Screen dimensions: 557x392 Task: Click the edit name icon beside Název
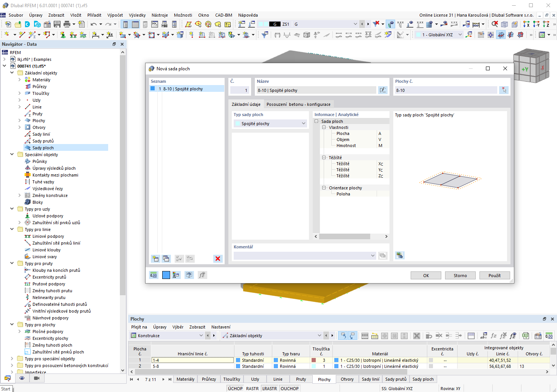[x=383, y=90]
